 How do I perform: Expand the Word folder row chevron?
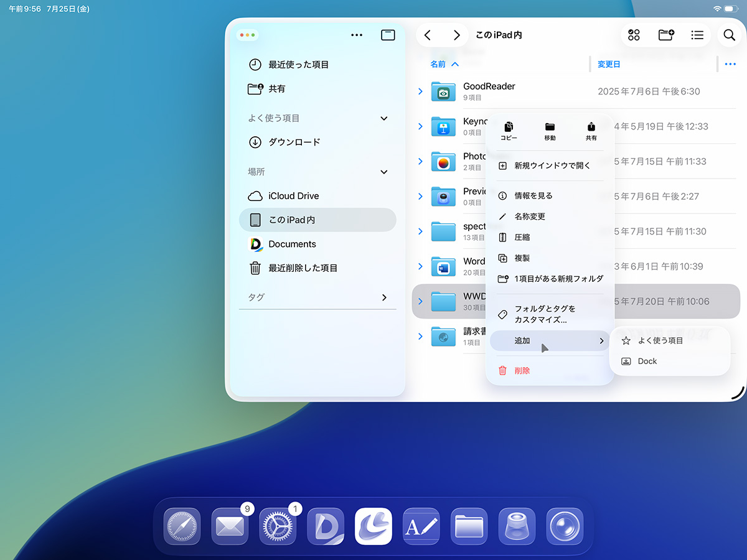point(420,266)
